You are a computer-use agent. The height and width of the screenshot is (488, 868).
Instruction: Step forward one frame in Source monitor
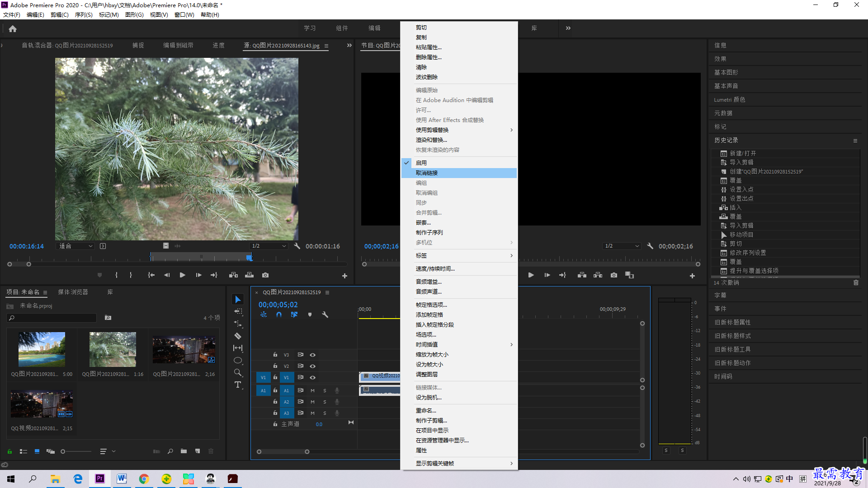point(198,275)
